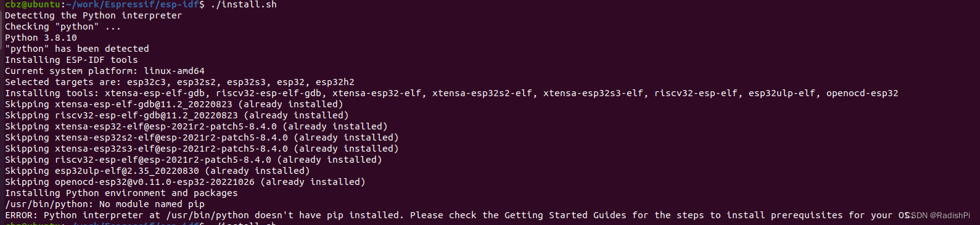Click openocd-esp32 in the Installing tools list
The width and height of the screenshot is (980, 225).
(862, 93)
